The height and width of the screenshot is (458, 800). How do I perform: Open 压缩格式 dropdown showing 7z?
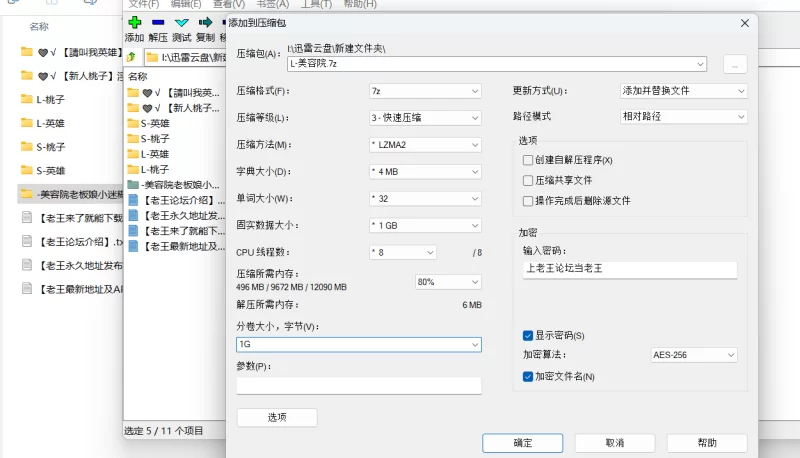425,91
